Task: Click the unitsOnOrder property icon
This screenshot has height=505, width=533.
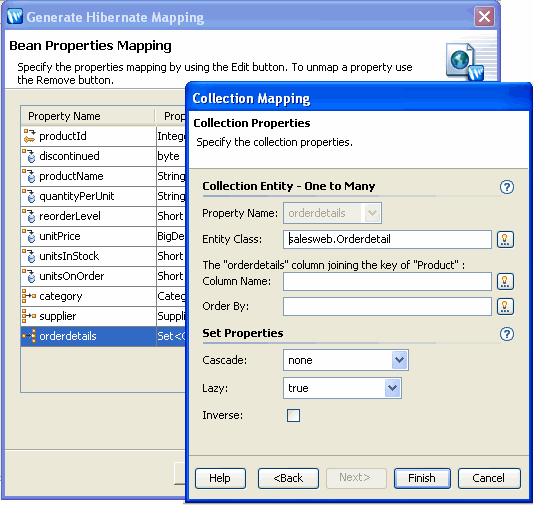Action: 29,276
